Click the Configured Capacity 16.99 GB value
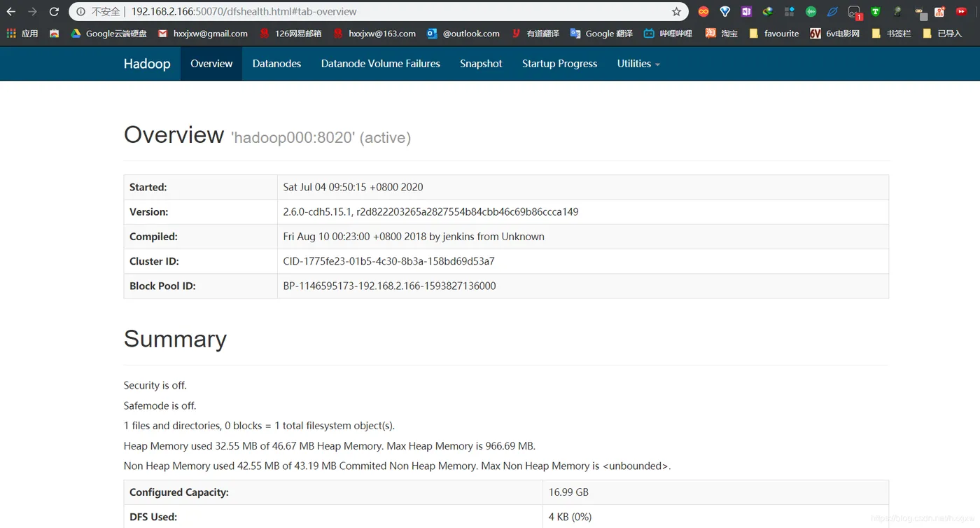This screenshot has width=980, height=528. pyautogui.click(x=568, y=492)
